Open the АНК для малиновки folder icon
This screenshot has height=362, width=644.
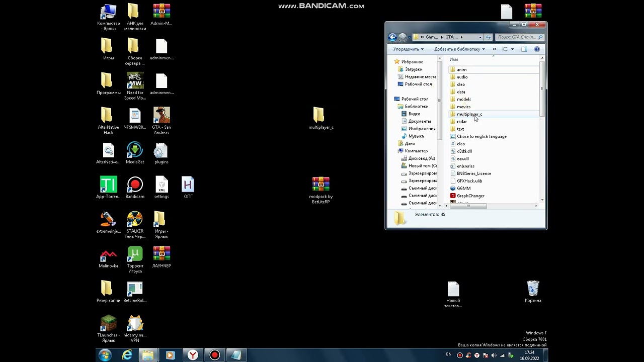point(135,17)
